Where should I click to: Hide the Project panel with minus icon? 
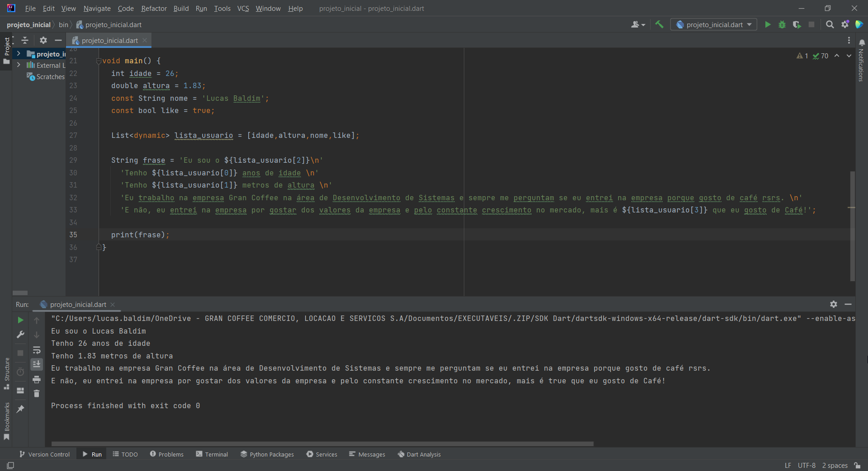click(58, 40)
